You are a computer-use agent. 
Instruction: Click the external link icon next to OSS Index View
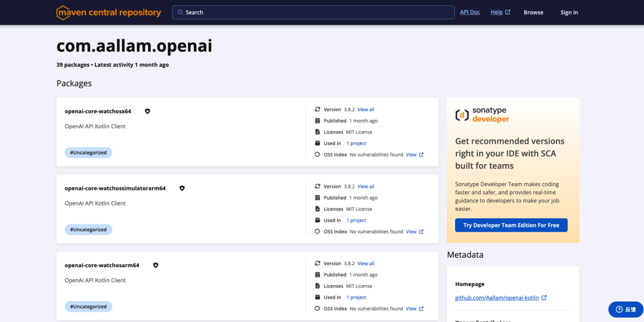421,155
